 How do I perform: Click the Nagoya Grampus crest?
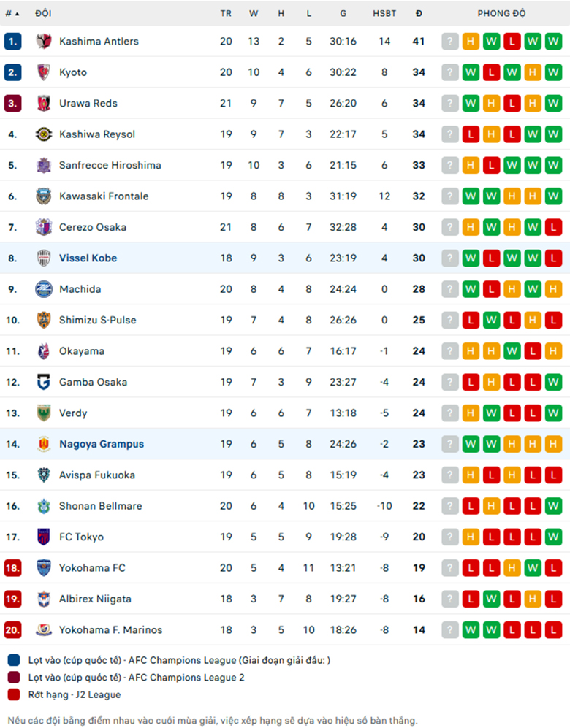click(44, 445)
